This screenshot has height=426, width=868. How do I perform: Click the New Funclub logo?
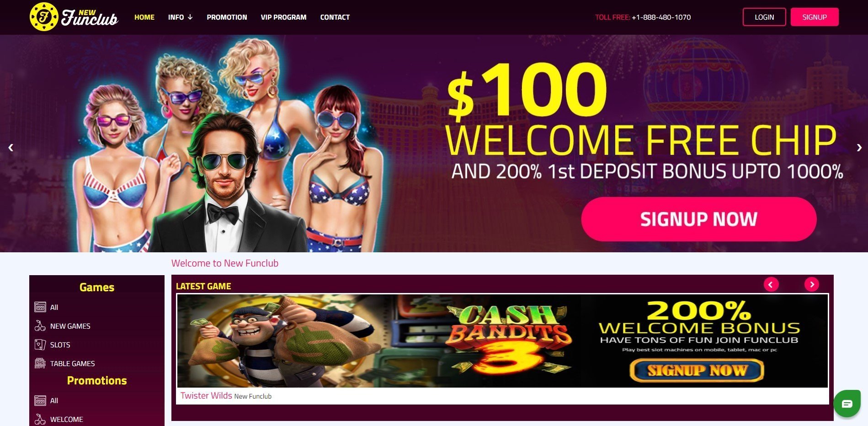[x=74, y=17]
